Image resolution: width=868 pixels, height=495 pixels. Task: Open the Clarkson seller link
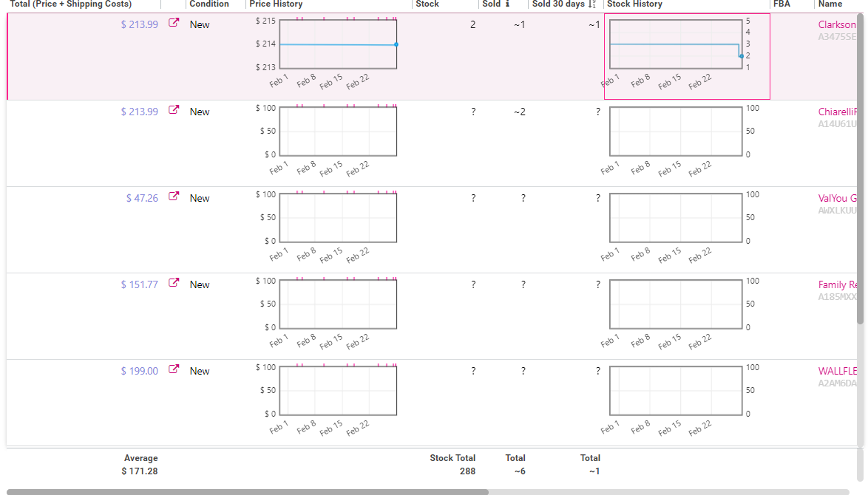tap(837, 24)
